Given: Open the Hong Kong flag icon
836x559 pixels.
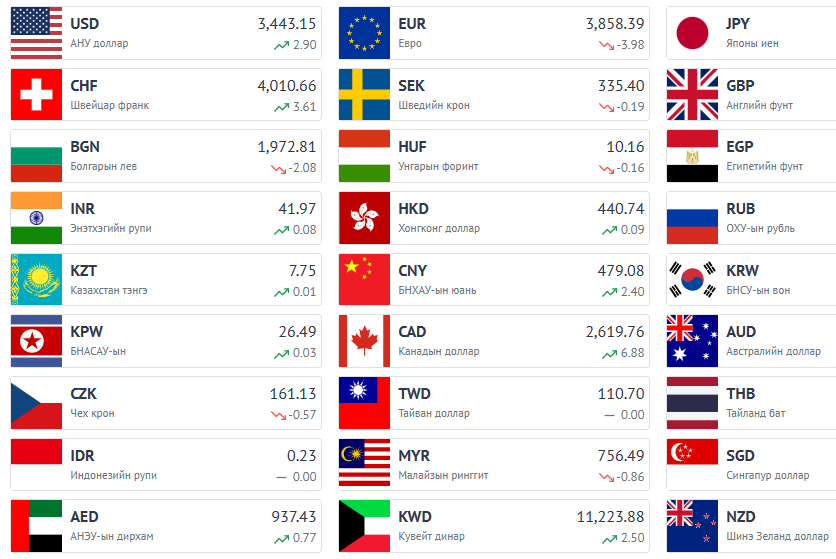Looking at the screenshot, I should [x=364, y=218].
